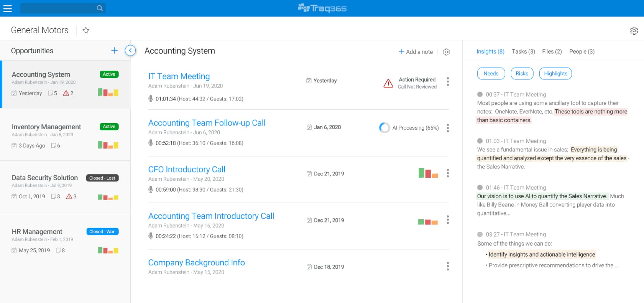The height and width of the screenshot is (303, 644).
Task: Click the Active badge on Inventory Management
Action: click(109, 127)
